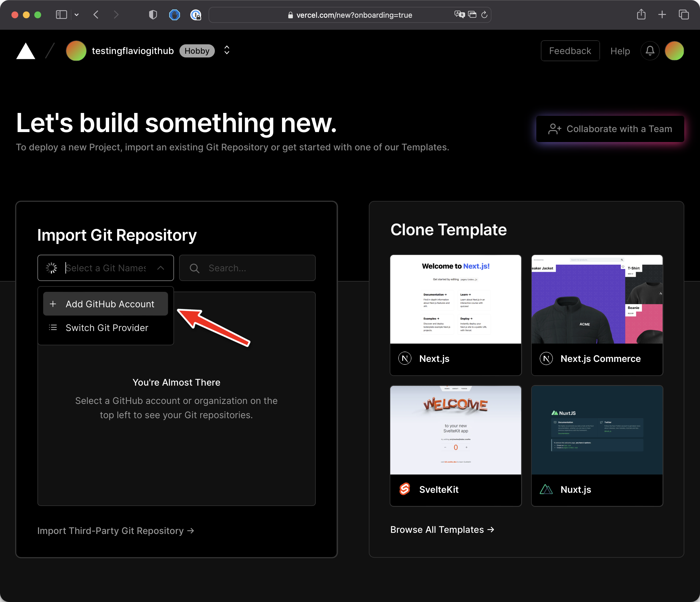Expand the team scope switcher chevrons

coord(227,50)
